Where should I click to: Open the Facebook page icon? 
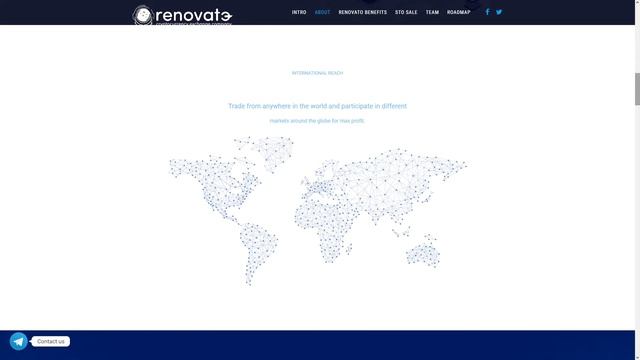point(487,12)
